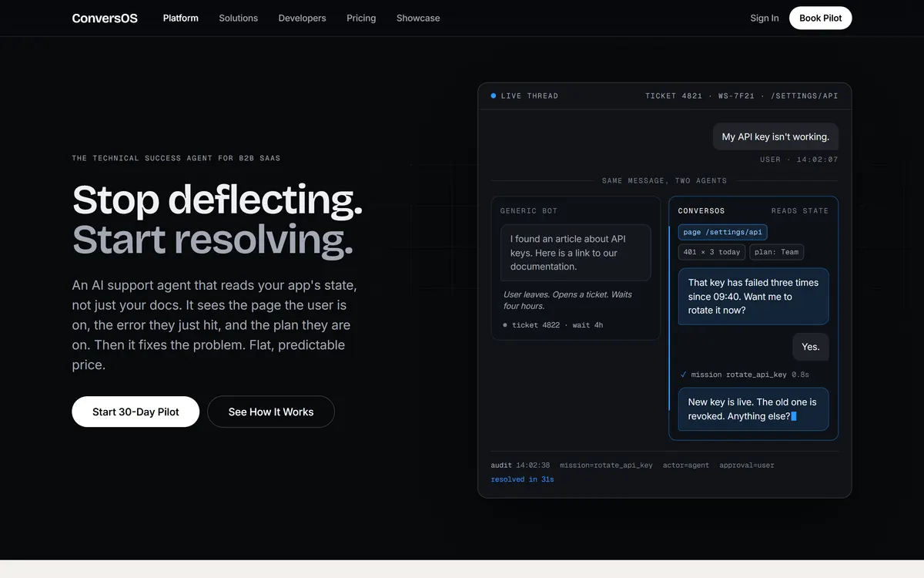Select the page /settings/api tag
Screen dimensions: 924x578
coord(723,232)
